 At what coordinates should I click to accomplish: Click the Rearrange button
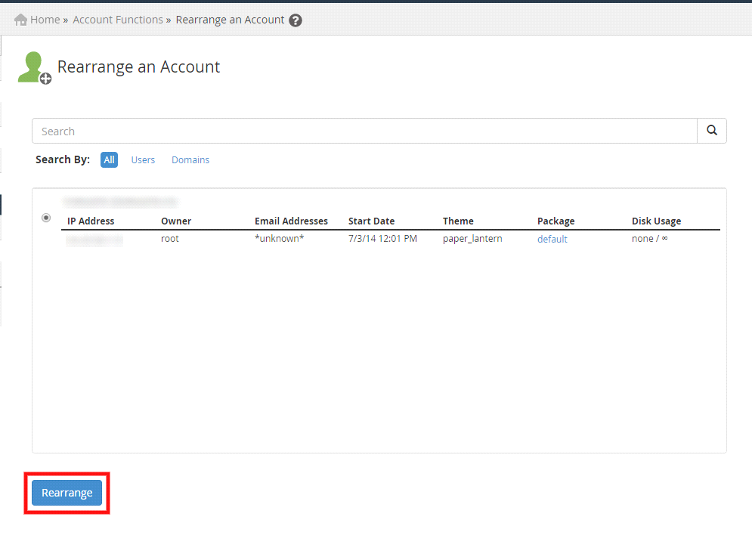point(67,493)
